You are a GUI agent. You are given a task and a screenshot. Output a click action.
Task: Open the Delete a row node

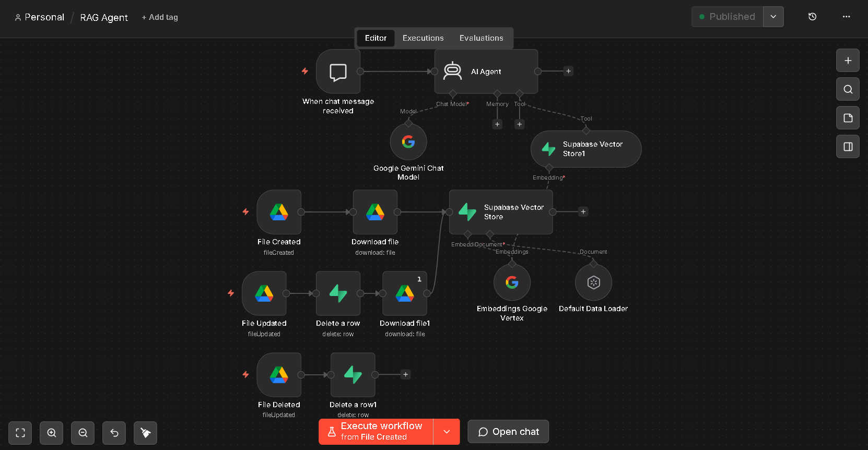pyautogui.click(x=338, y=293)
